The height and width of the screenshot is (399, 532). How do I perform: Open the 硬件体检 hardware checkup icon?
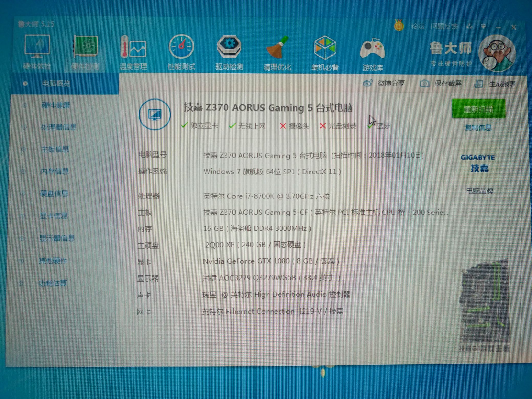pyautogui.click(x=37, y=52)
